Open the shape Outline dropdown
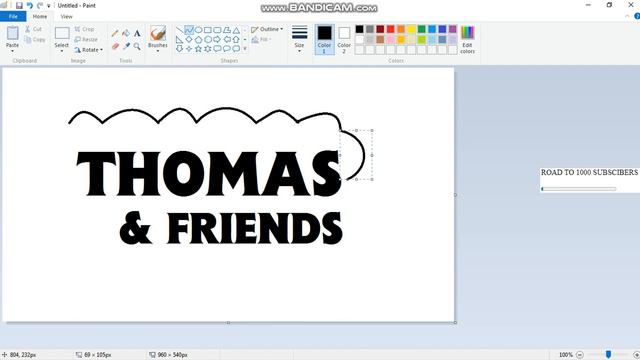Screen dimensions: 640x360 pyautogui.click(x=267, y=29)
